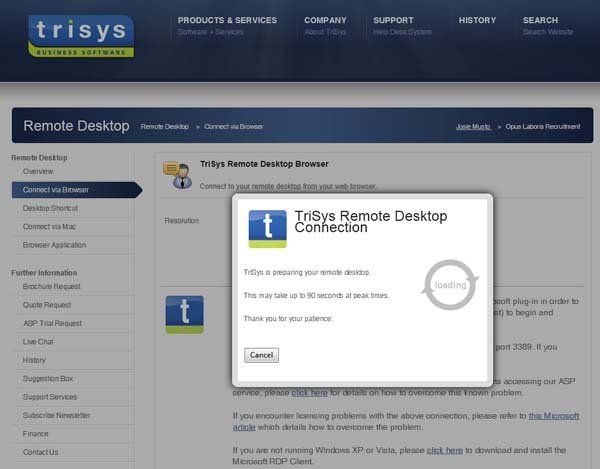Click 'Thank you for your patience' text
Image resolution: width=600 pixels, height=469 pixels.
289,318
